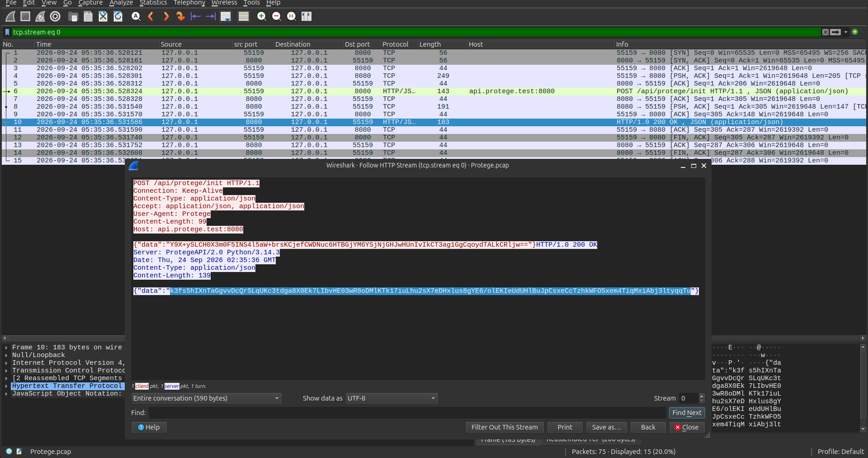
Task: Go Back in Follow Stream dialog
Action: (x=648, y=427)
